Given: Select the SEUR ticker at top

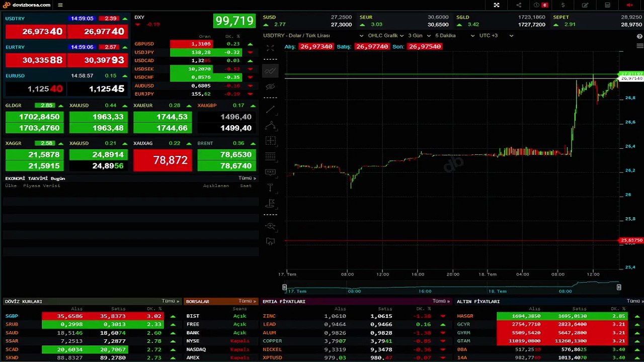Looking at the screenshot, I should [x=404, y=21].
